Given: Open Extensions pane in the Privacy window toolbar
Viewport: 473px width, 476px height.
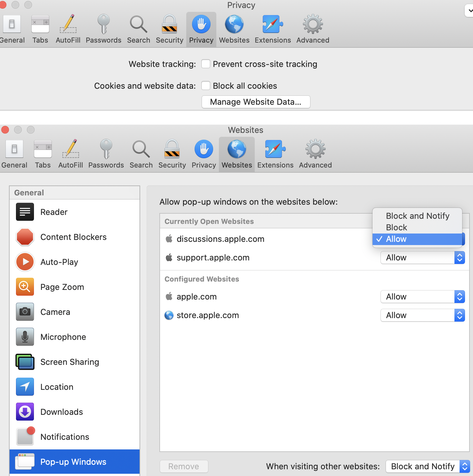Looking at the screenshot, I should coord(273,29).
